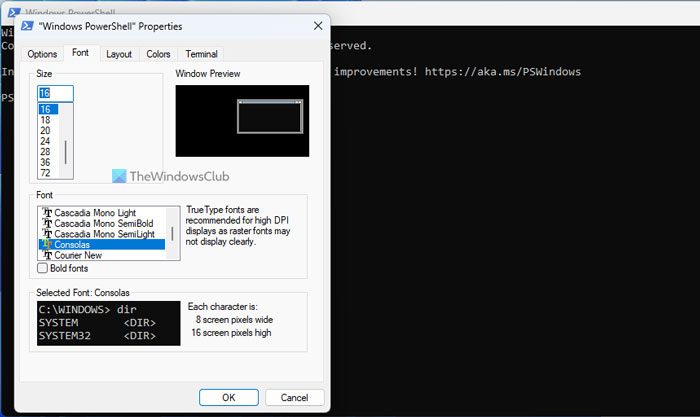Click the selected font sample preview
700x417 pixels.
point(108,323)
